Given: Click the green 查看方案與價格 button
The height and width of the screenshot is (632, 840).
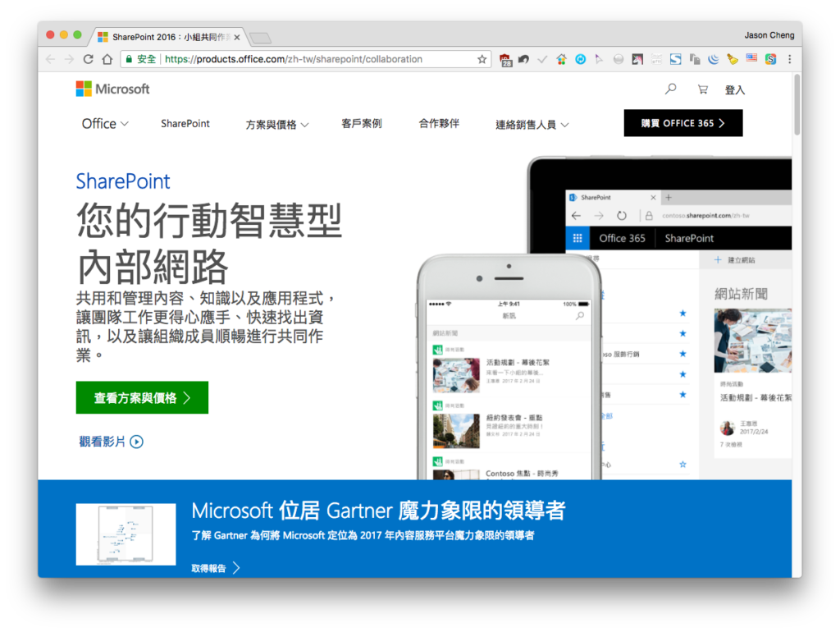Looking at the screenshot, I should (142, 398).
